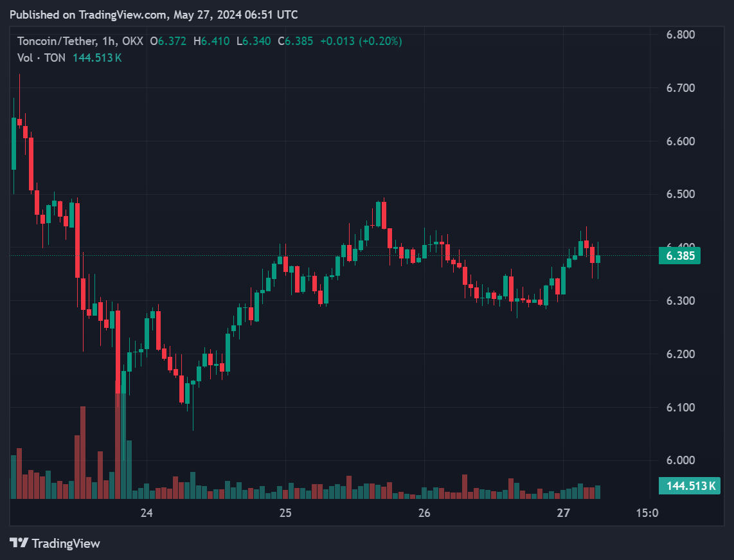734x560 pixels.
Task: Select date 24 on the time axis
Action: (147, 513)
